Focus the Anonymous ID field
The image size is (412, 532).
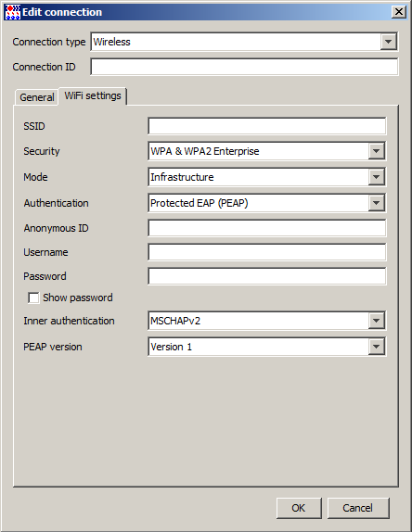(x=267, y=228)
